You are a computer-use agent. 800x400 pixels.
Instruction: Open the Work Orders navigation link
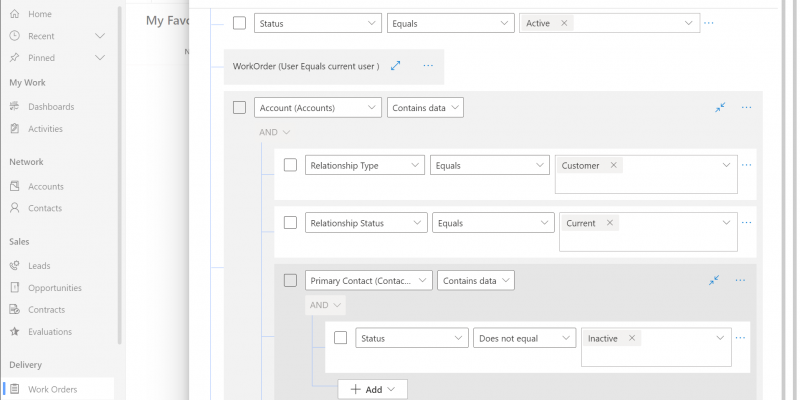(52, 389)
